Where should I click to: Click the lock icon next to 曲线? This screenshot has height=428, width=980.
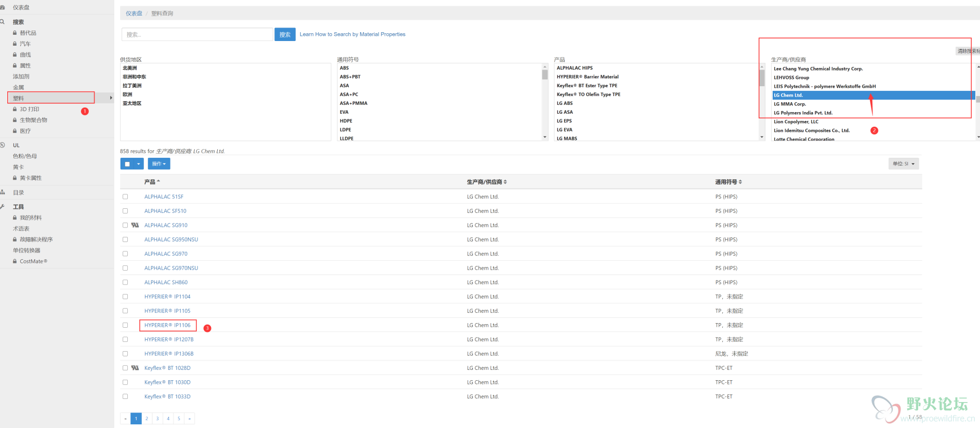[x=15, y=55]
